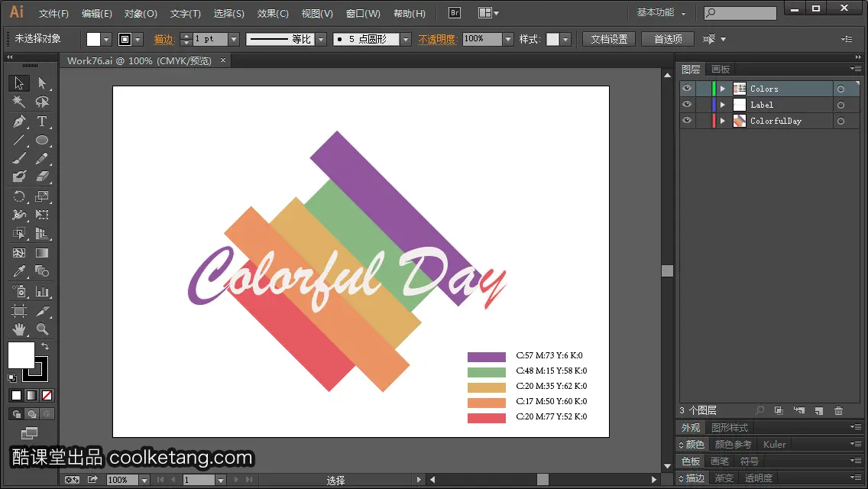
Task: Open 效果(C) menu
Action: (273, 13)
